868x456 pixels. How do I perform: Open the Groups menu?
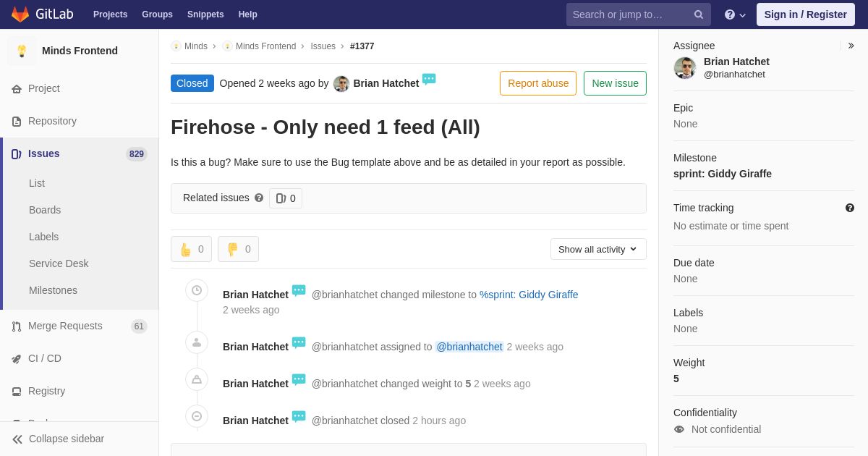tap(157, 14)
